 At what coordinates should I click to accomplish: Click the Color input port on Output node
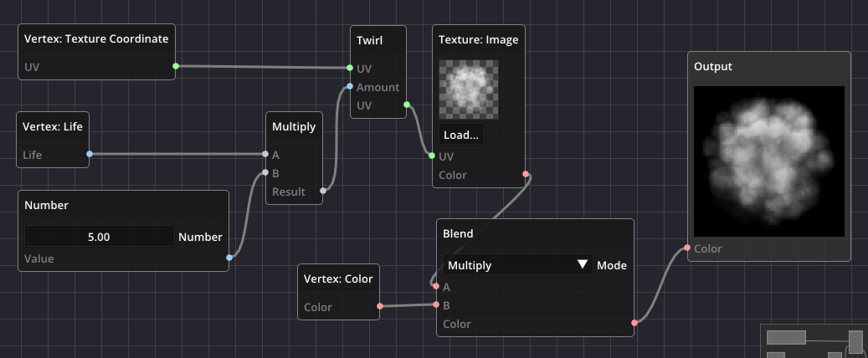(x=687, y=248)
